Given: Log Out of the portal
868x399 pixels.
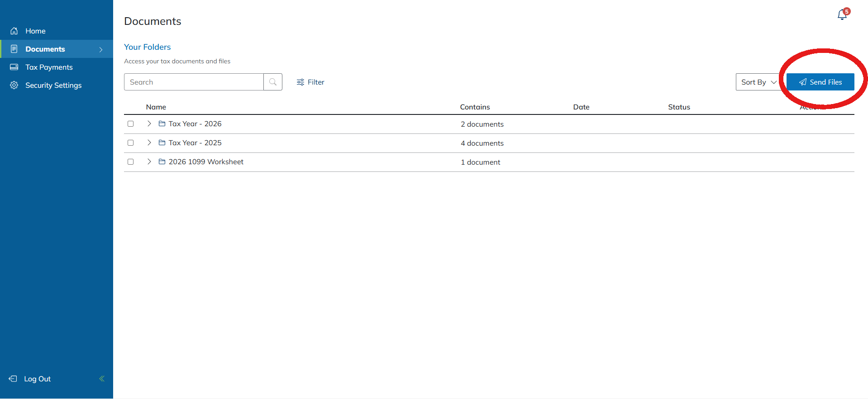Looking at the screenshot, I should [30, 379].
